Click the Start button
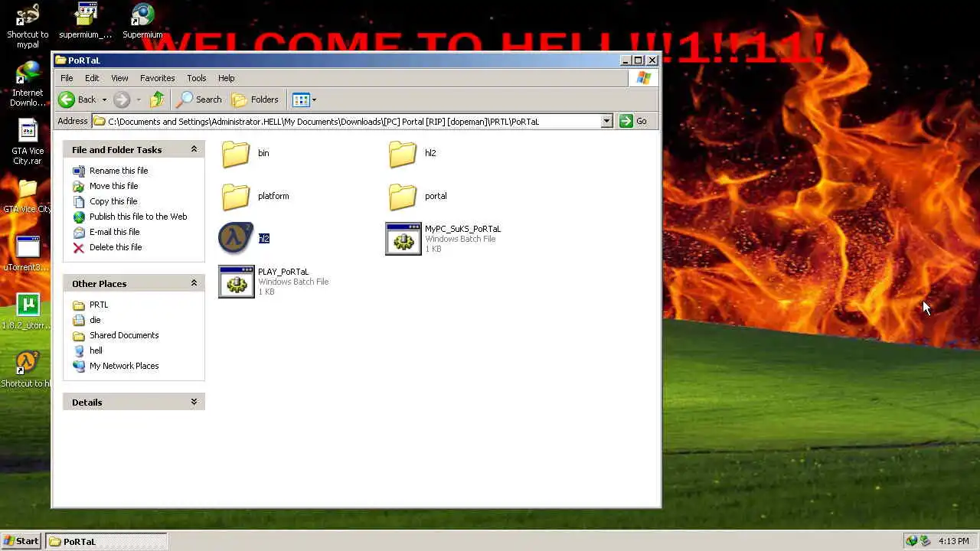The width and height of the screenshot is (980, 551). pyautogui.click(x=21, y=541)
